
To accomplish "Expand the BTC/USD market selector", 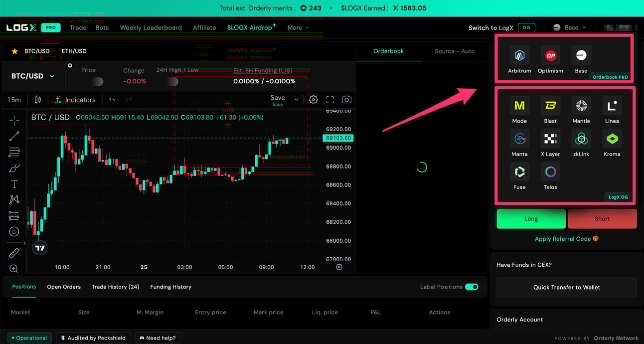I will (33, 76).
